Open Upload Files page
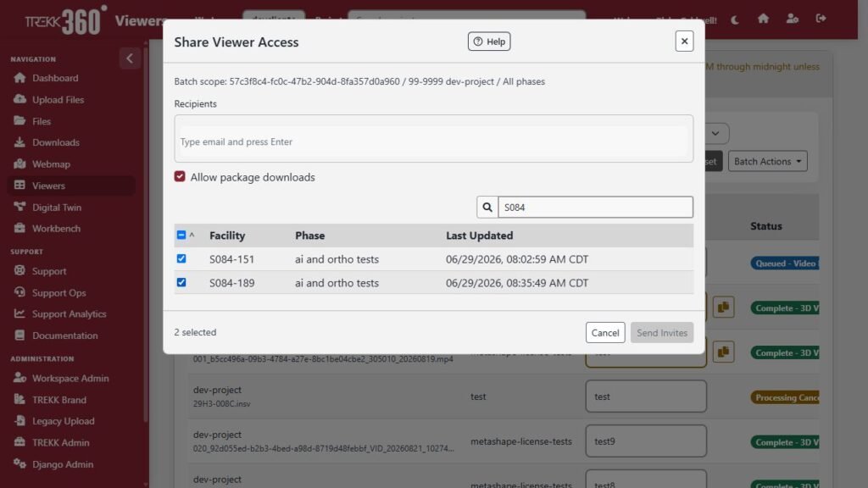The width and height of the screenshot is (868, 488). [x=58, y=100]
